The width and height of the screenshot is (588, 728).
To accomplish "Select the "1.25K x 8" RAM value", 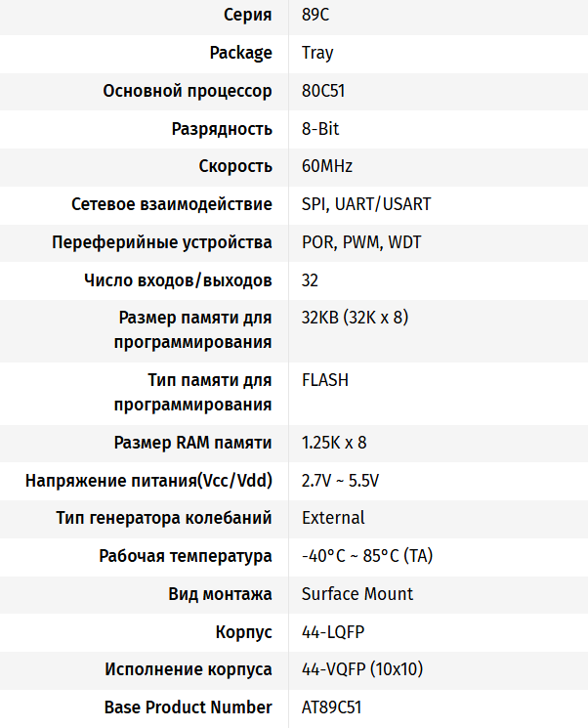I will tap(334, 443).
